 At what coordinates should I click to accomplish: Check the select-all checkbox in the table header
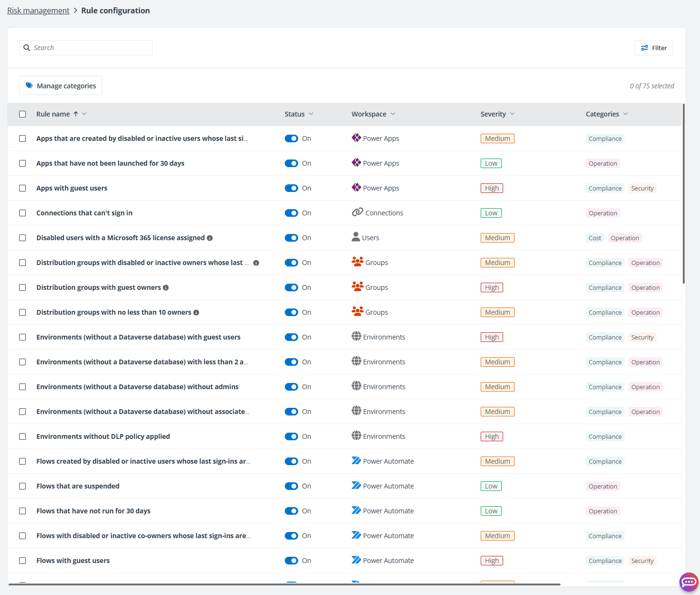pos(22,114)
